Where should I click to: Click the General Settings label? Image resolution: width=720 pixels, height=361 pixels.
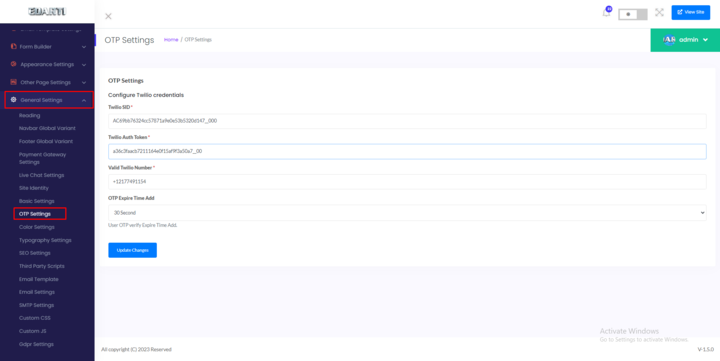41,100
